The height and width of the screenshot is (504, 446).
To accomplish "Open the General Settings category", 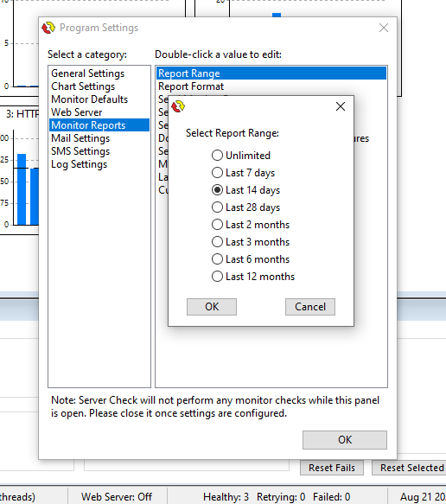I will 87,73.
